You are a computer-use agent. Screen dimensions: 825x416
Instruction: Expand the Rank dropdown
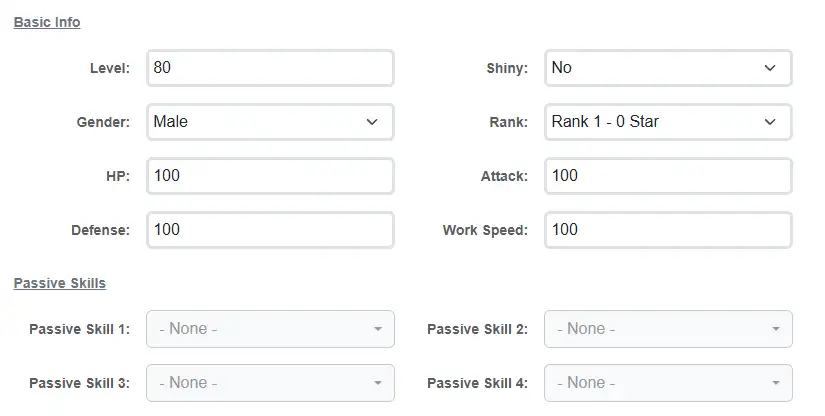668,122
